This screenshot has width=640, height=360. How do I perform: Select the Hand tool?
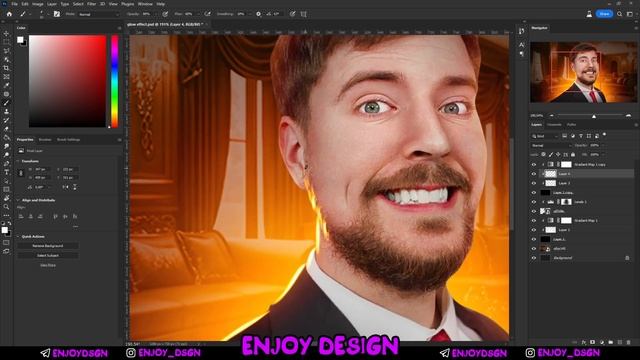(x=6, y=198)
